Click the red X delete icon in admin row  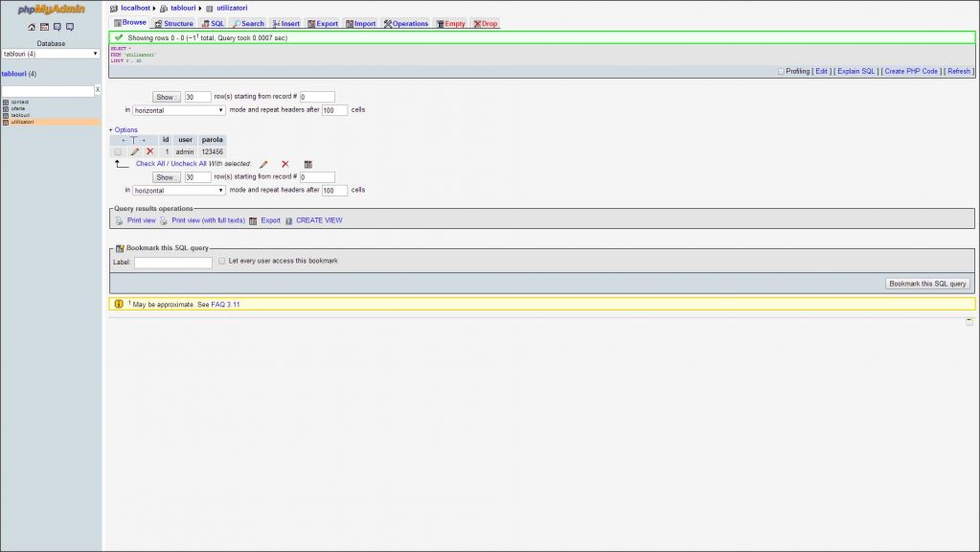[149, 151]
